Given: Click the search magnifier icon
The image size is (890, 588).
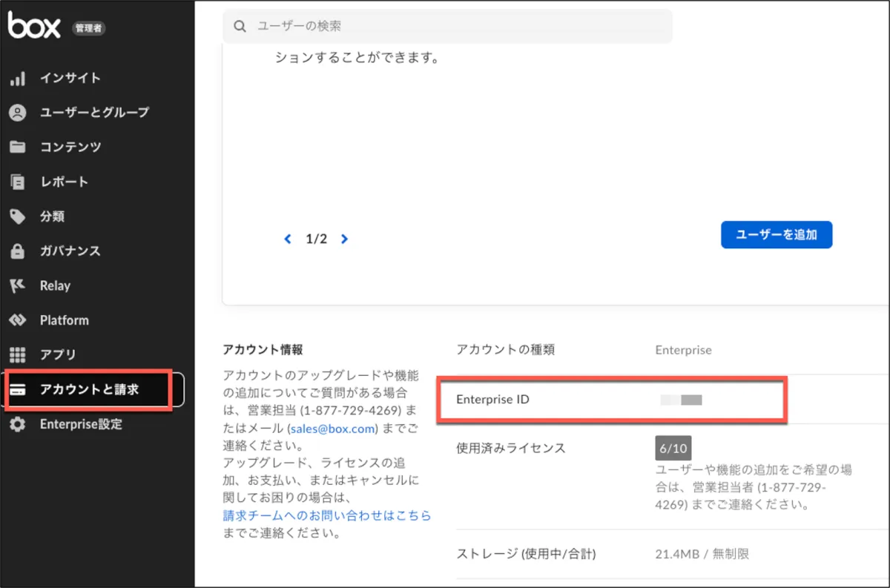Looking at the screenshot, I should 240,26.
